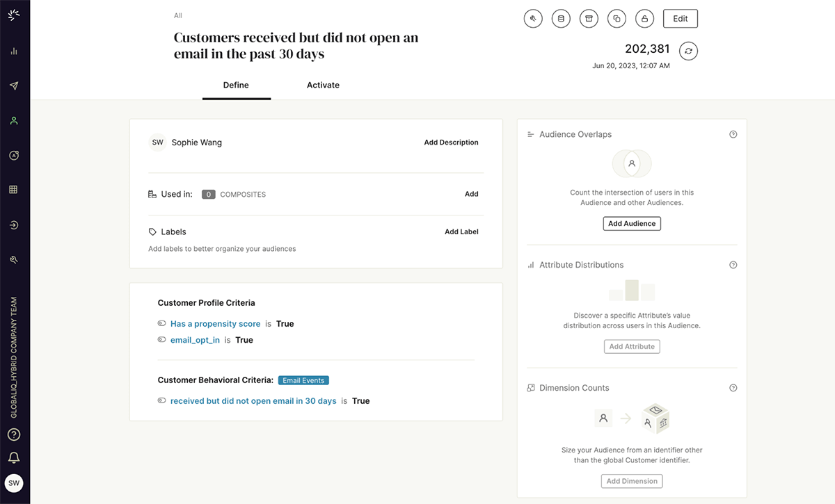Duplicate the audience using copy icon
This screenshot has width=835, height=504.
(x=617, y=19)
